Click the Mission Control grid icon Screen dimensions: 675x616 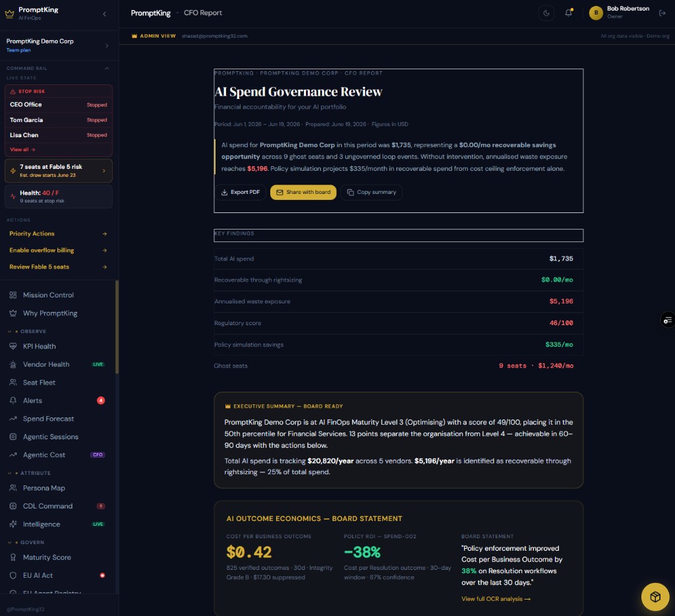13,295
